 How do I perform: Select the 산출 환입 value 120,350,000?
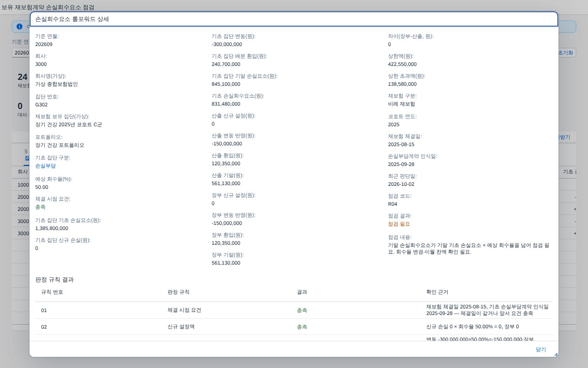pyautogui.click(x=226, y=163)
